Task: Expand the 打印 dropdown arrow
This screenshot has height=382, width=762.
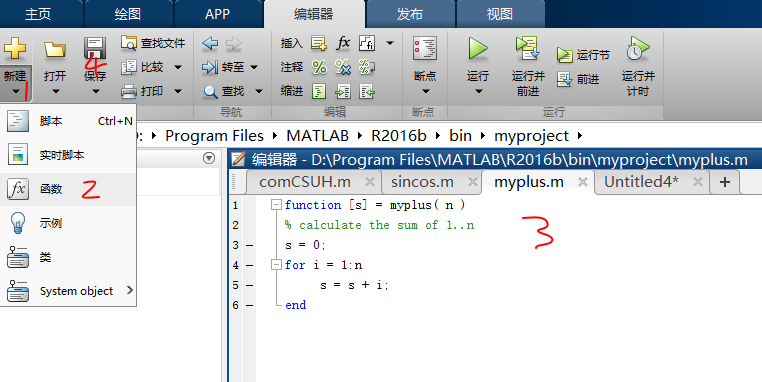Action: pos(178,91)
